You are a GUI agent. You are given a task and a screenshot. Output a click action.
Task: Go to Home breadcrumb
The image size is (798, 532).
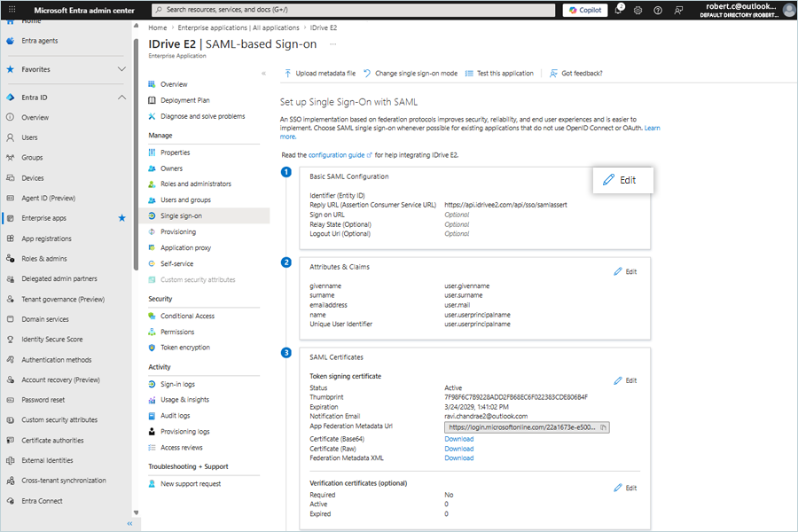click(157, 27)
